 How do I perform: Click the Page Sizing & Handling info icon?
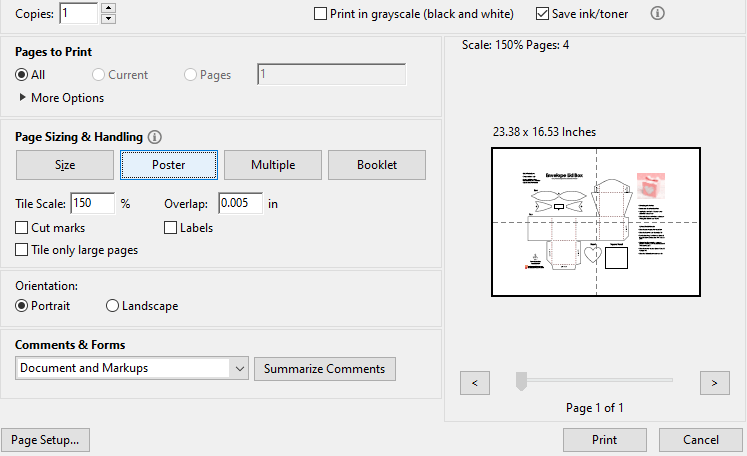[155, 137]
